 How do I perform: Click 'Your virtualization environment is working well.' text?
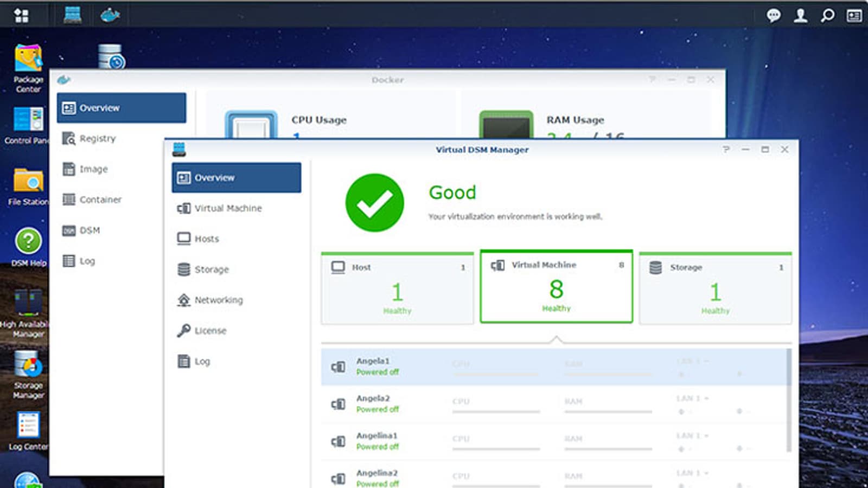(x=515, y=216)
